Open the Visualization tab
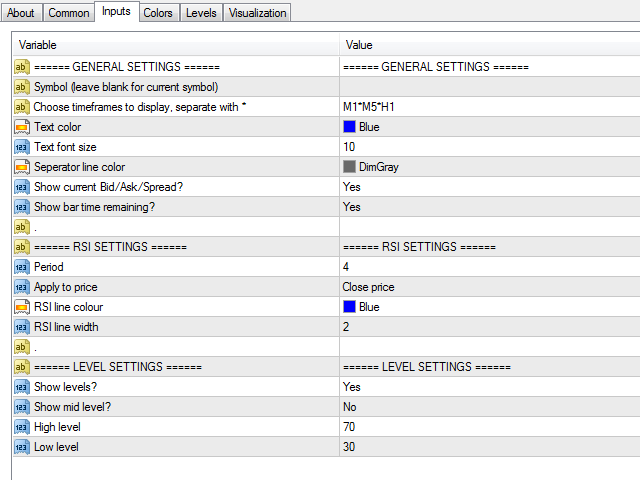Image resolution: width=640 pixels, height=480 pixels. click(x=257, y=13)
